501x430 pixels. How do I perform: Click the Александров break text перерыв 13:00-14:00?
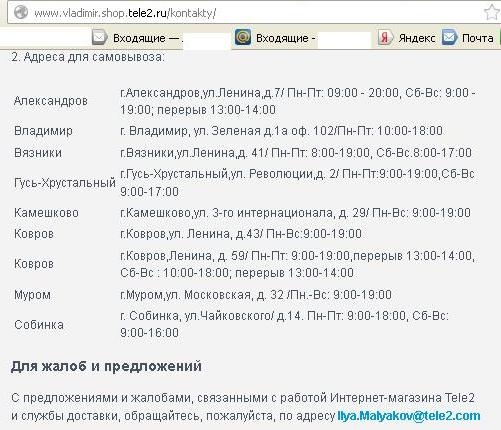tap(216, 110)
